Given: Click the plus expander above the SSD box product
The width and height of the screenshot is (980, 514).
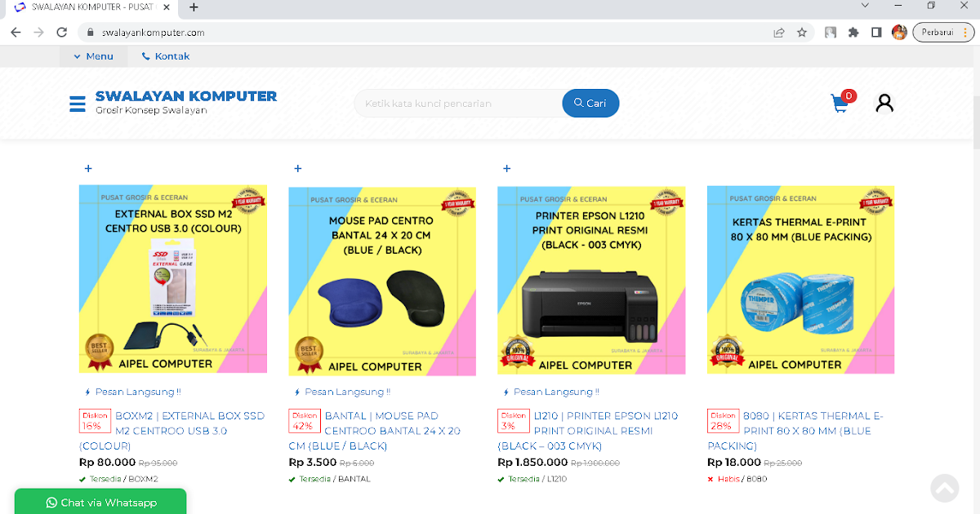Looking at the screenshot, I should 88,168.
